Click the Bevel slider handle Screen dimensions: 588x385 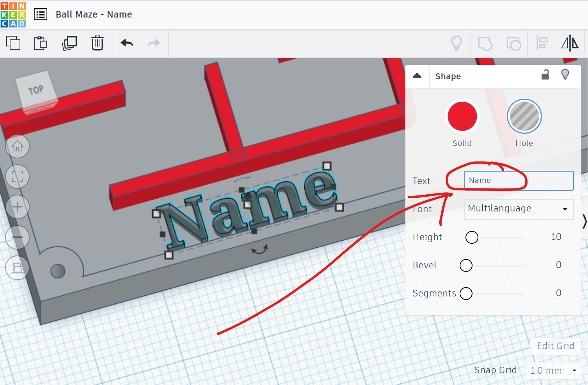tap(466, 265)
